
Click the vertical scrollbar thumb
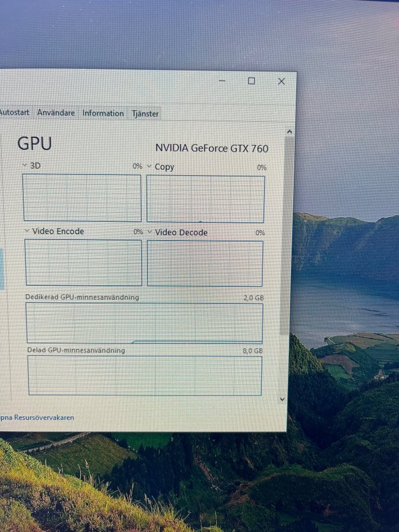coord(287,236)
